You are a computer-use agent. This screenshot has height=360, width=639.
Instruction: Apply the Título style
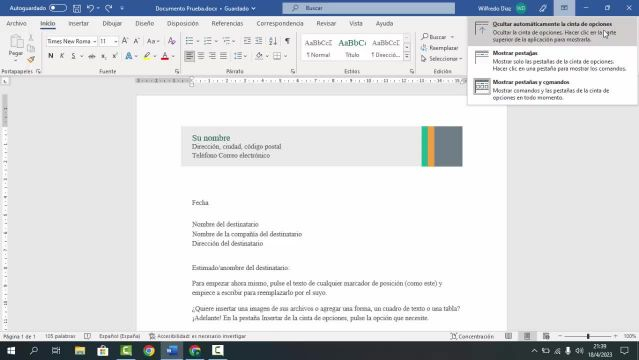tap(352, 47)
